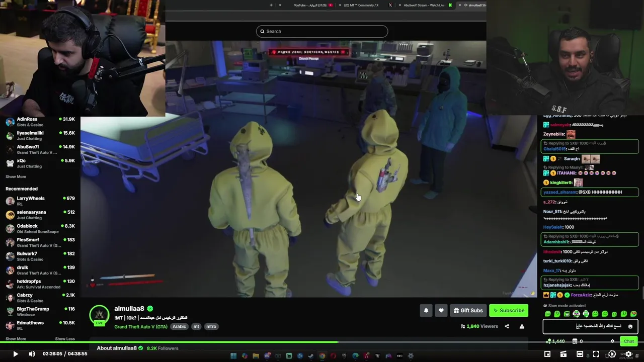Click the Arabic tag
644x362 pixels.
coord(179,327)
